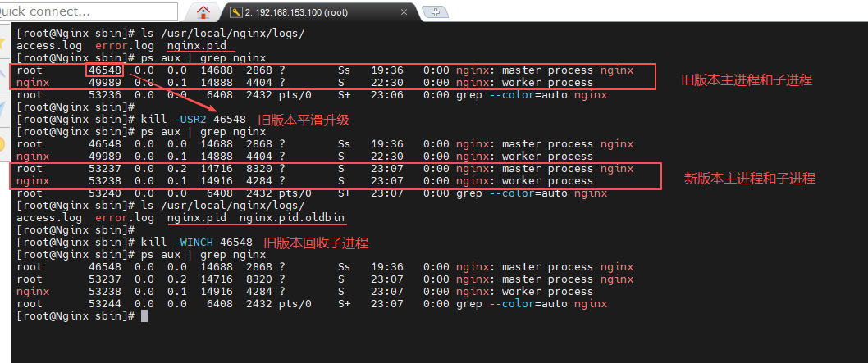Select the text nginx.pid.oldbin in terminal
Screen dimensions: 868x363
coord(294,218)
